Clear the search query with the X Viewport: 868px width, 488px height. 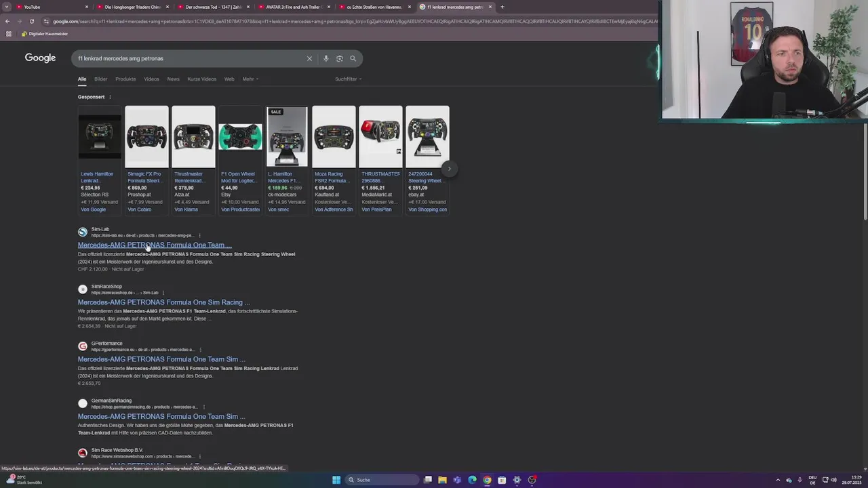pyautogui.click(x=309, y=58)
